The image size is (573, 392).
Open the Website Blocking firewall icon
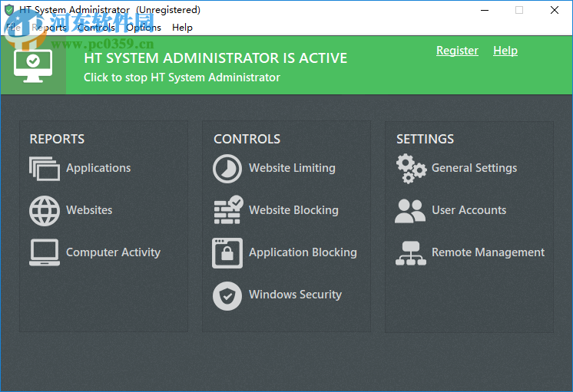pyautogui.click(x=228, y=210)
